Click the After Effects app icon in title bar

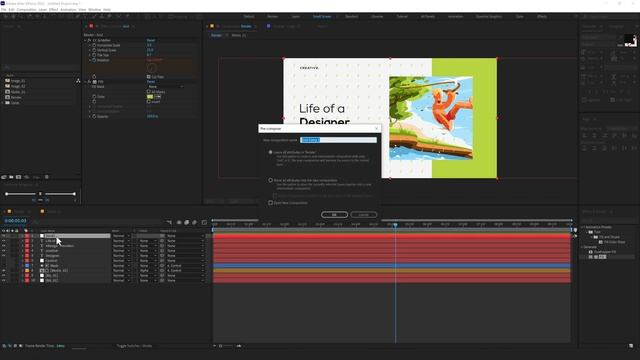tap(3, 3)
